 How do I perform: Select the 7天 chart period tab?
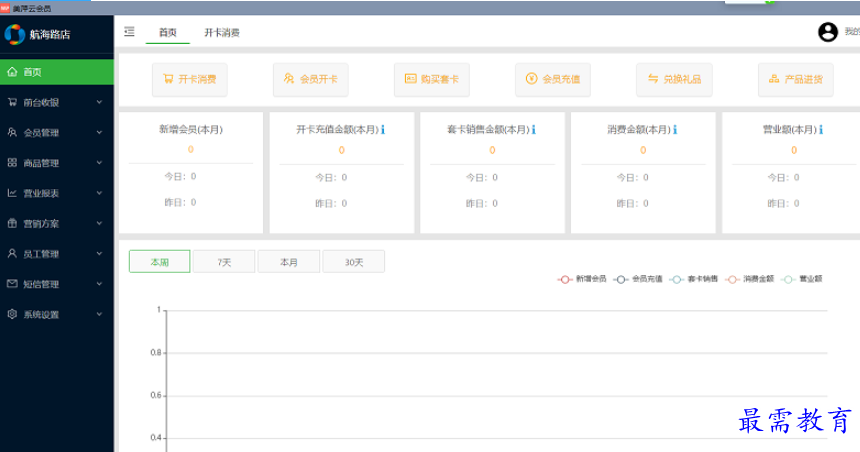(224, 262)
